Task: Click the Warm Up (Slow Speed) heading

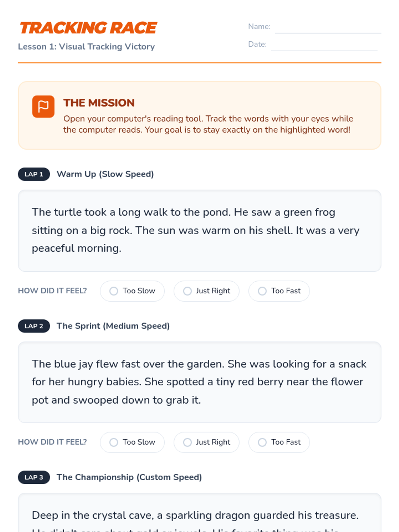Action: (105, 174)
